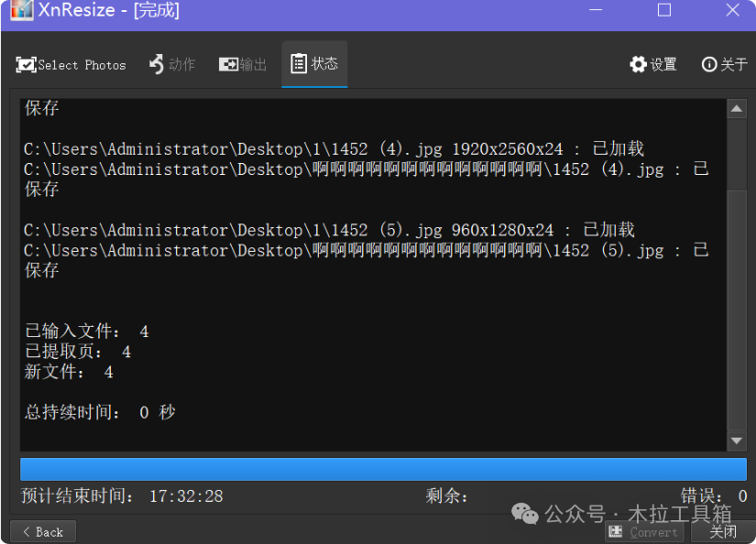Click the 总持续时间 summary line
The image size is (756, 544).
100,412
